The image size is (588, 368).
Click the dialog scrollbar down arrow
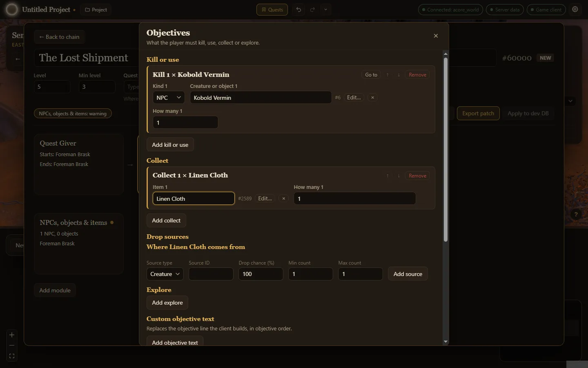[445, 341]
